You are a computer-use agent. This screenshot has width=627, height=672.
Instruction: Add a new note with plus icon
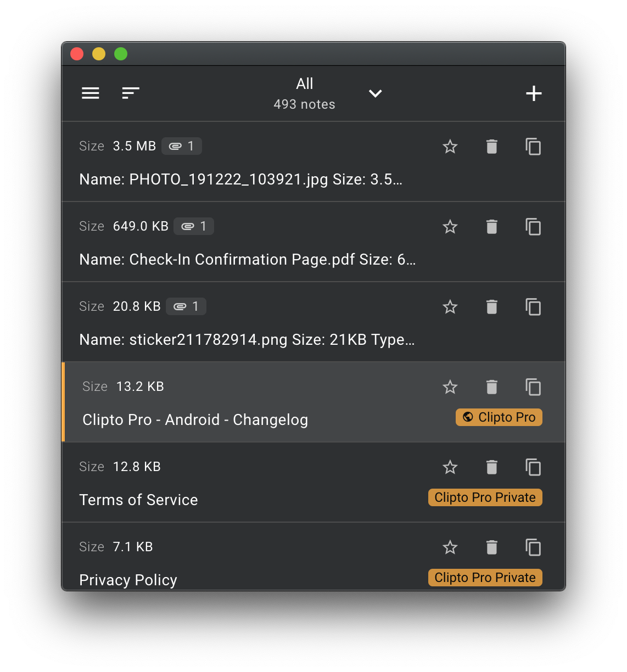point(534,93)
